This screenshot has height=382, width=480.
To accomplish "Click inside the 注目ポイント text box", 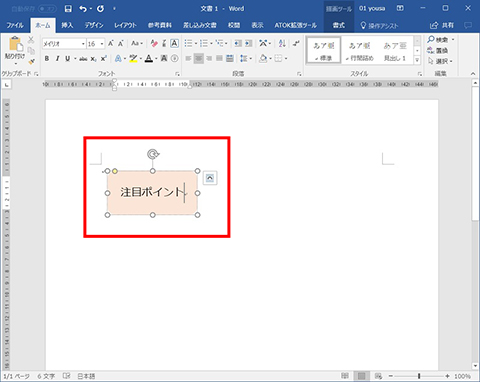I will pos(152,193).
